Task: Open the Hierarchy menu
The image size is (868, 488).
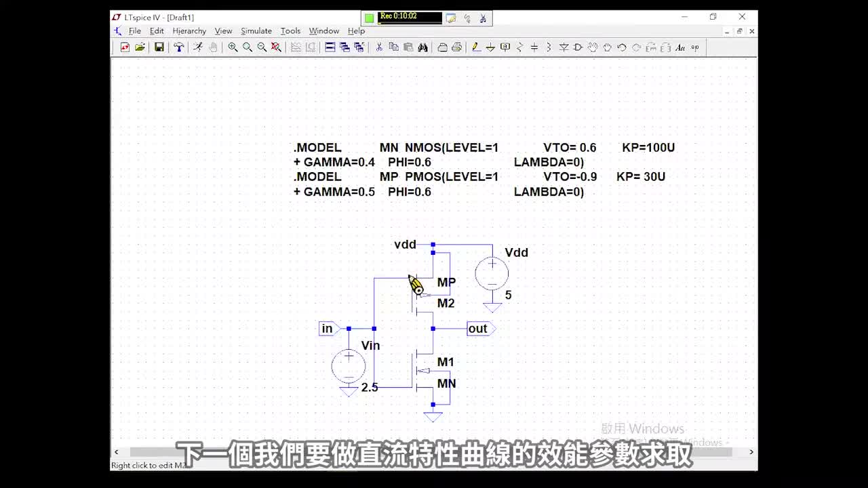Action: point(189,31)
